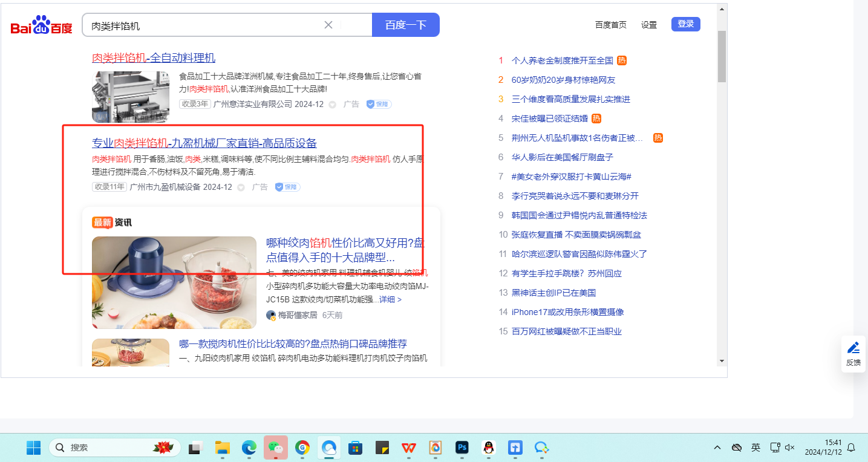Click the 反馈 feedback pencil icon
Image resolution: width=868 pixels, height=462 pixels.
point(853,347)
